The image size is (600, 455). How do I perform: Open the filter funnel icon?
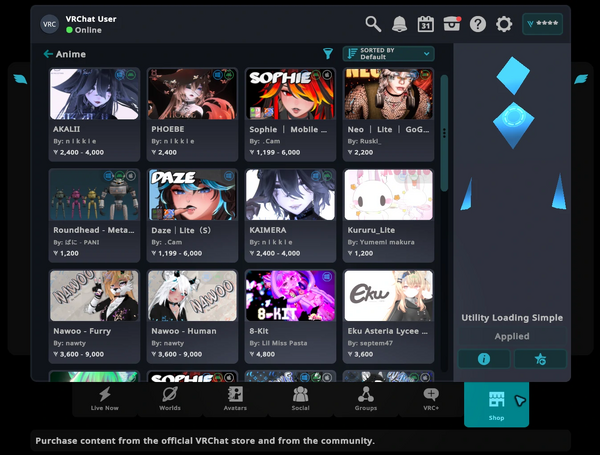pyautogui.click(x=328, y=54)
